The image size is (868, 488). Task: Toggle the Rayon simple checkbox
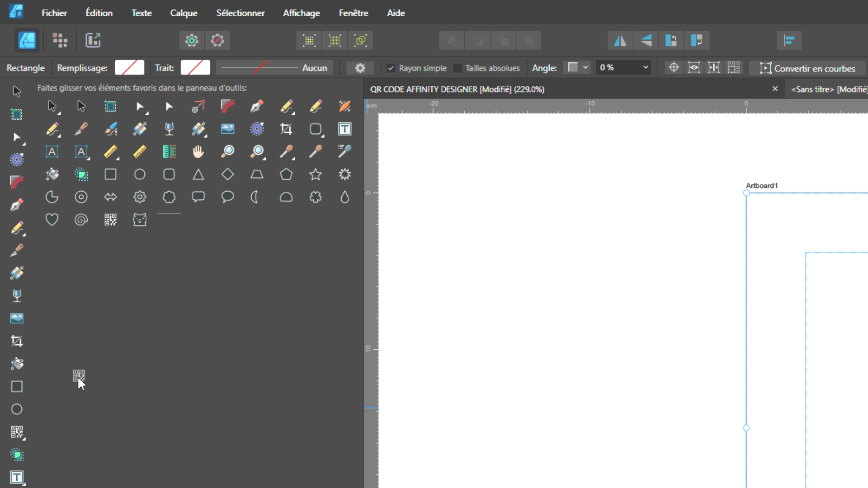(391, 68)
